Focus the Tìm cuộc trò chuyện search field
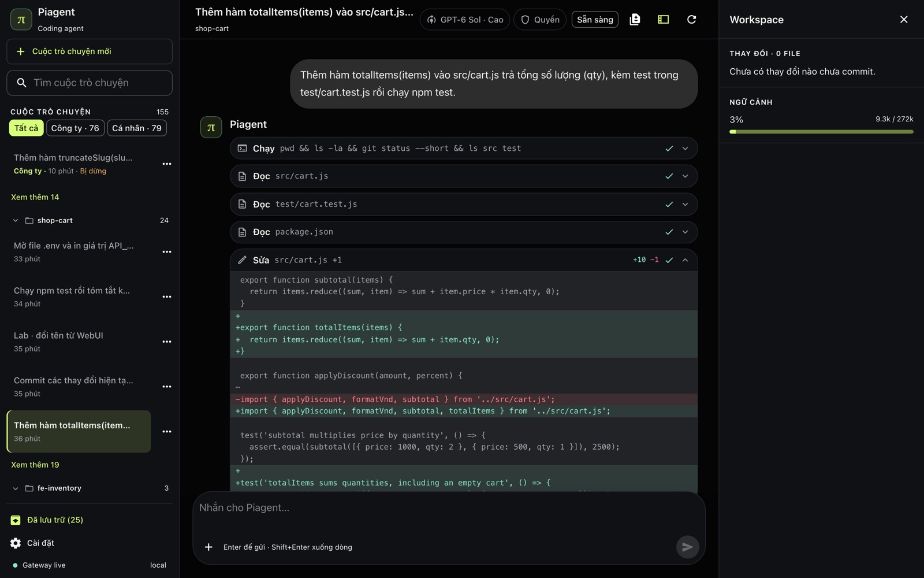924x578 pixels. point(90,83)
